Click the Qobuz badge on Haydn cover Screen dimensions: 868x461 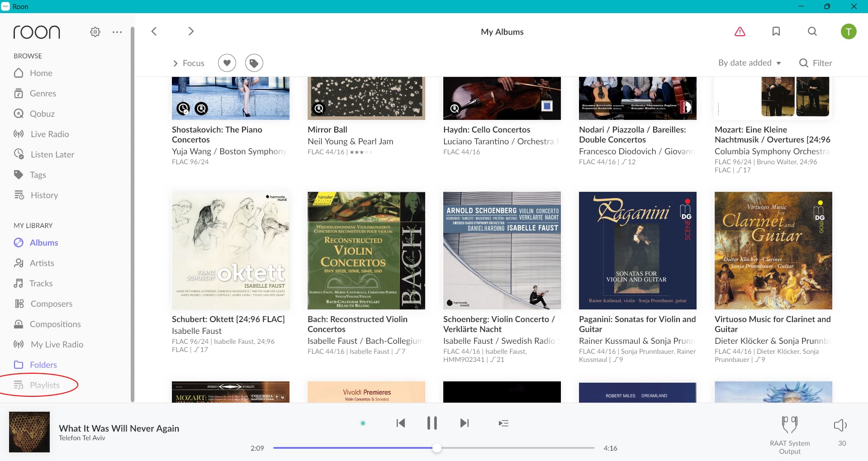pos(455,109)
